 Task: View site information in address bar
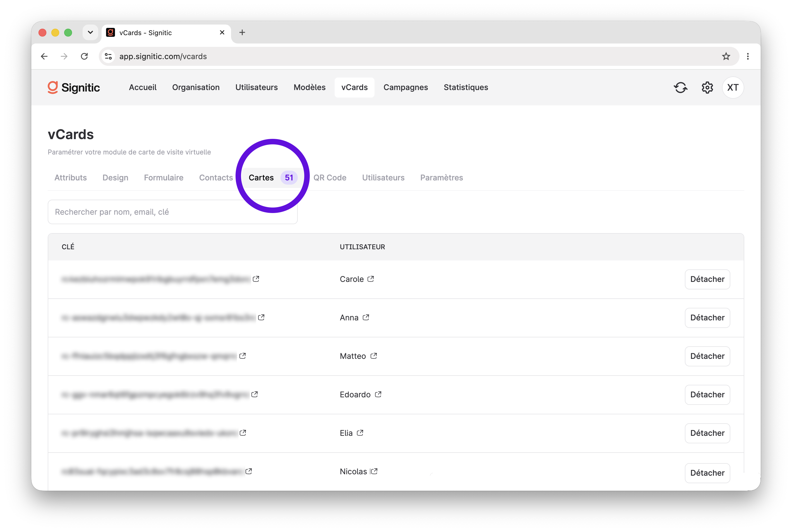click(108, 56)
